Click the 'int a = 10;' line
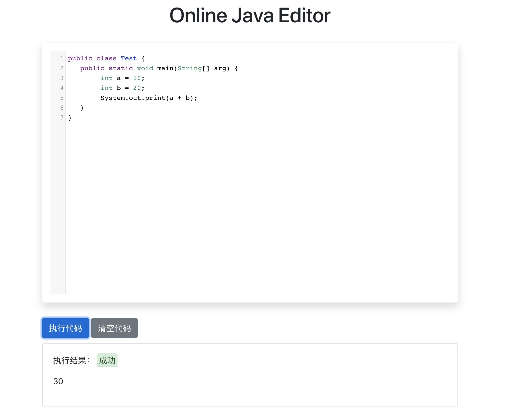524x420 pixels. point(122,78)
